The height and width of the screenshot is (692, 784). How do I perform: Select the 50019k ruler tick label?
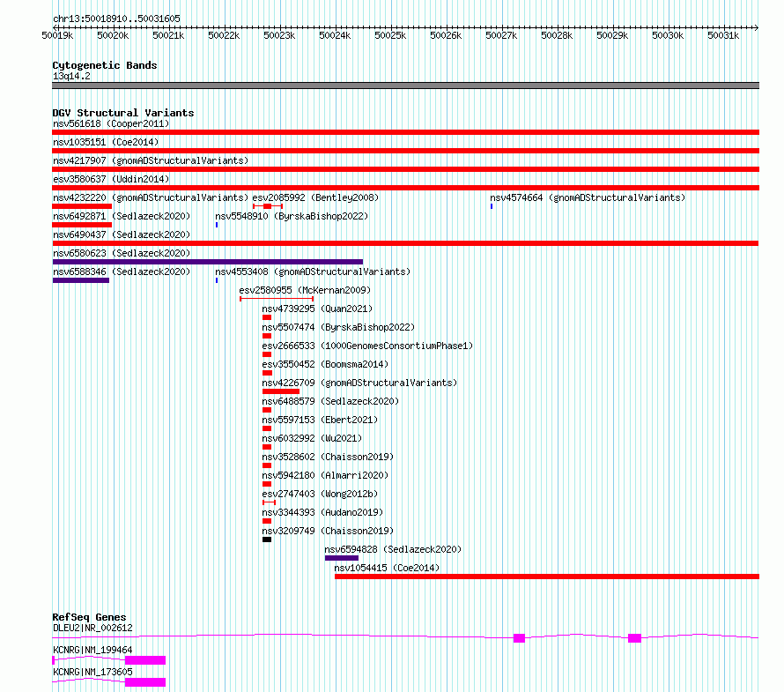(57, 35)
